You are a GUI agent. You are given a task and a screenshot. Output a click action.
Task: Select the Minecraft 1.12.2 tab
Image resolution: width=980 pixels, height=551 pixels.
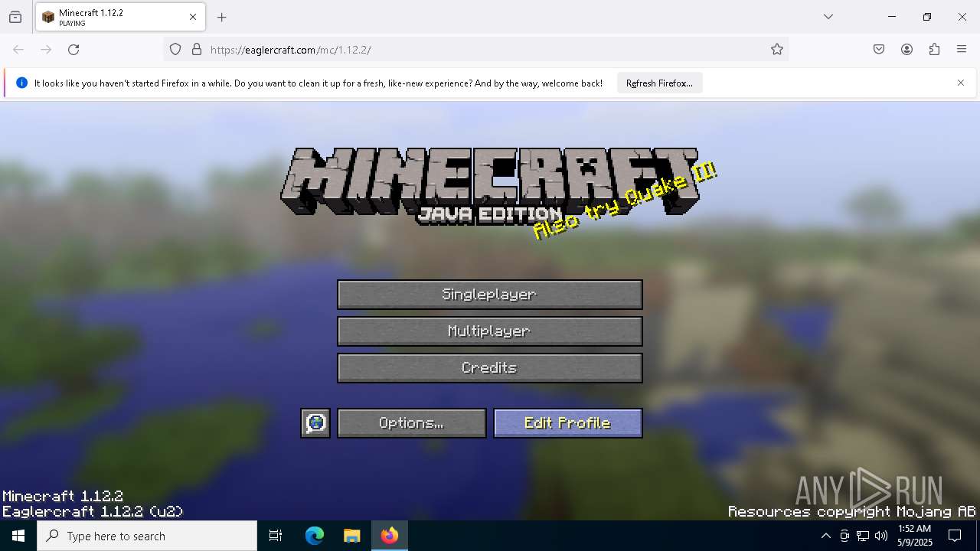[120, 17]
